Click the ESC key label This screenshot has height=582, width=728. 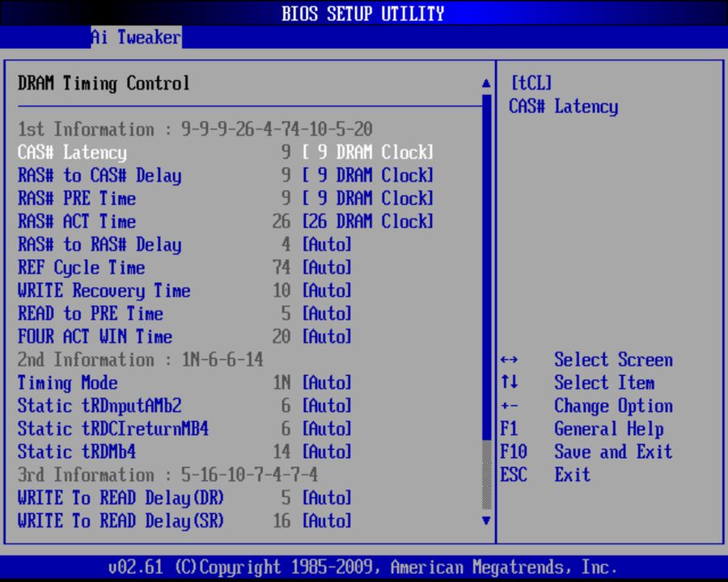(x=514, y=474)
